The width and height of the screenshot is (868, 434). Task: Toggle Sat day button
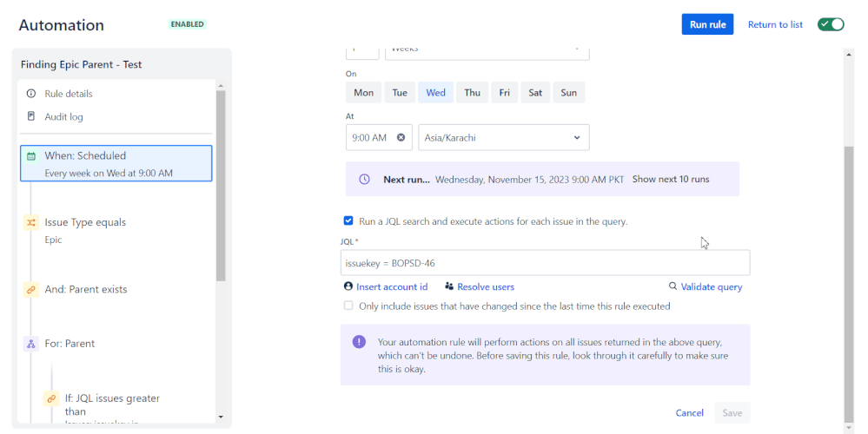coord(535,92)
